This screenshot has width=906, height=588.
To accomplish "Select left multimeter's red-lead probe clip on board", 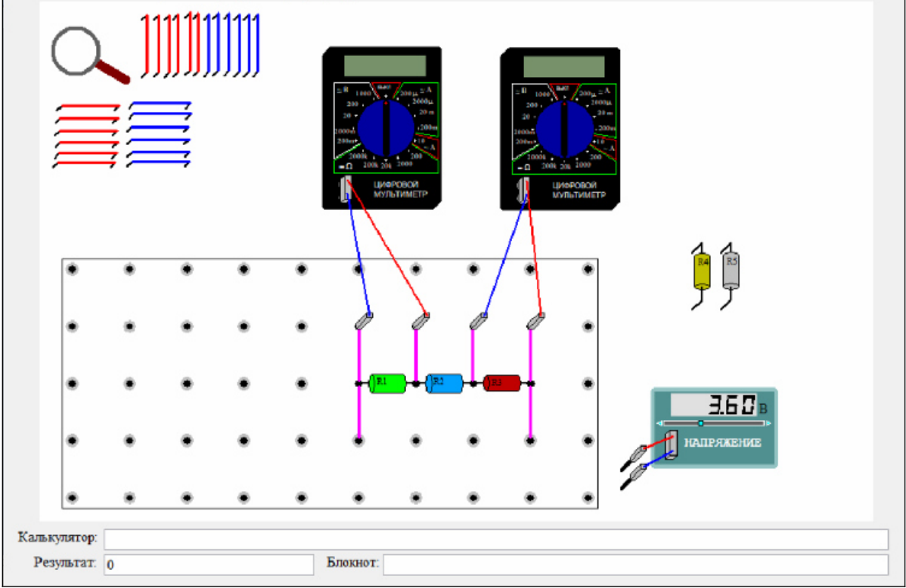I will (420, 321).
